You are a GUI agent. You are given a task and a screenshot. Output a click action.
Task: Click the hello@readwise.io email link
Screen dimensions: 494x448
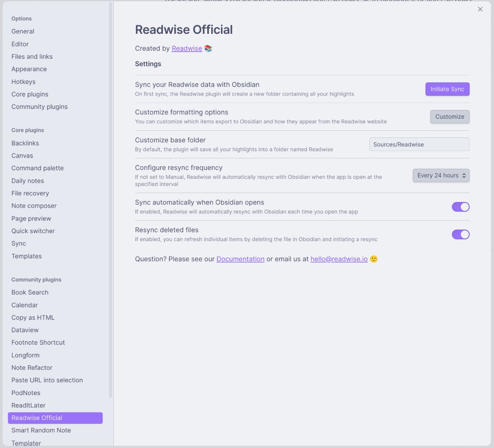[x=339, y=259]
